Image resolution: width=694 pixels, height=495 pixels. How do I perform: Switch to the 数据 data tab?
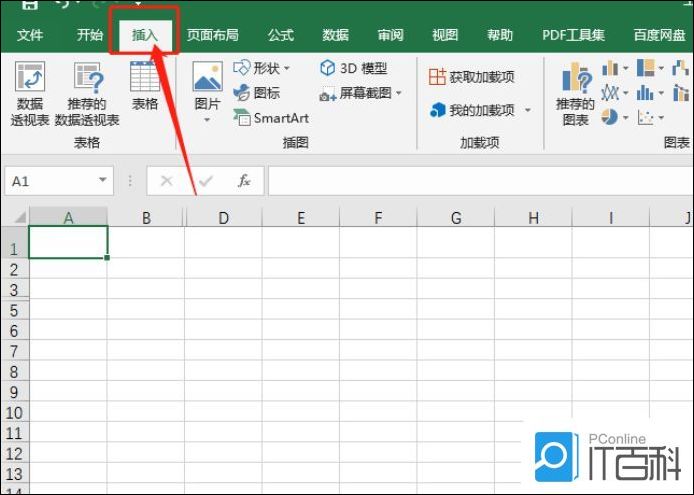point(335,35)
